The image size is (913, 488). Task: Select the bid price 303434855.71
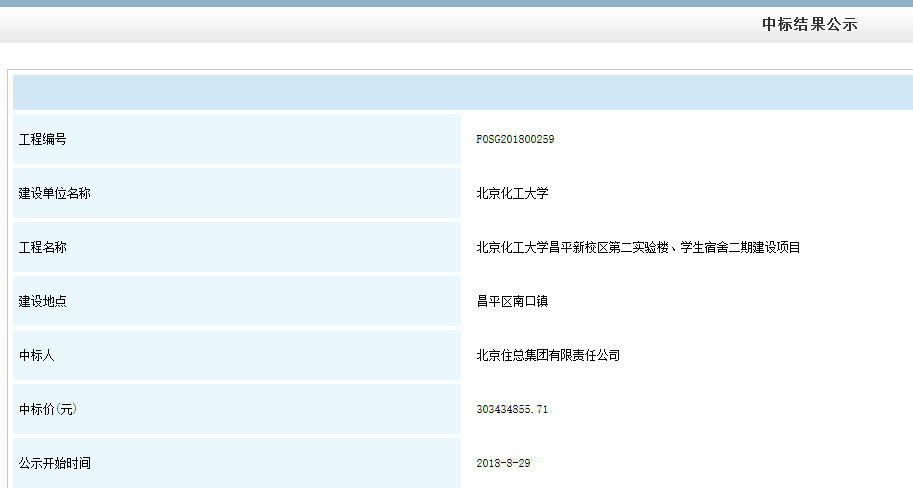pos(512,409)
